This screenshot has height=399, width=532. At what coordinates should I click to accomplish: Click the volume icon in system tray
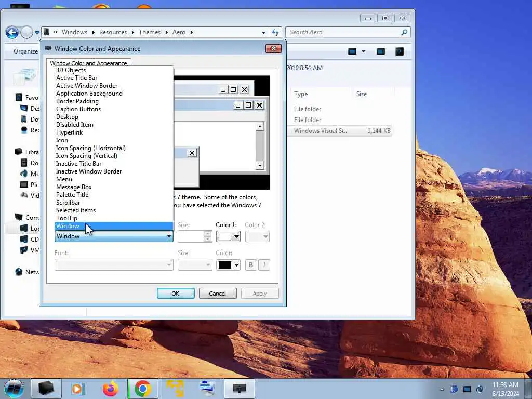pos(480,389)
